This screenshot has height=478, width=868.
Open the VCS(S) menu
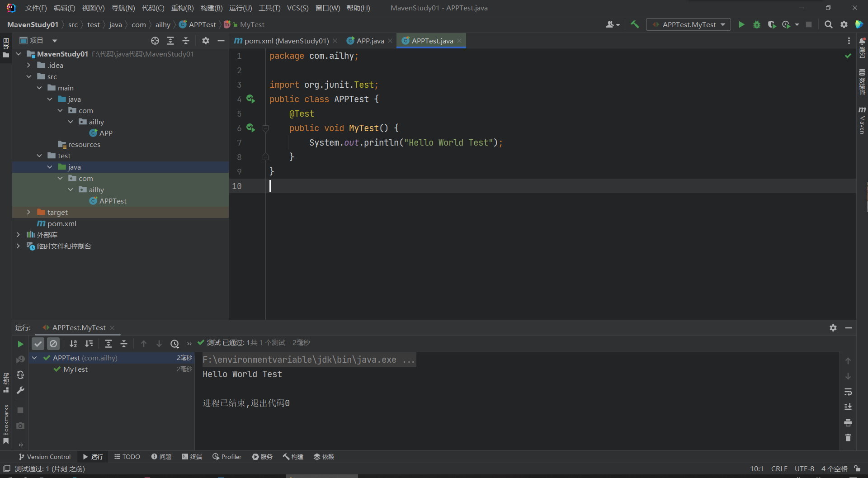297,8
